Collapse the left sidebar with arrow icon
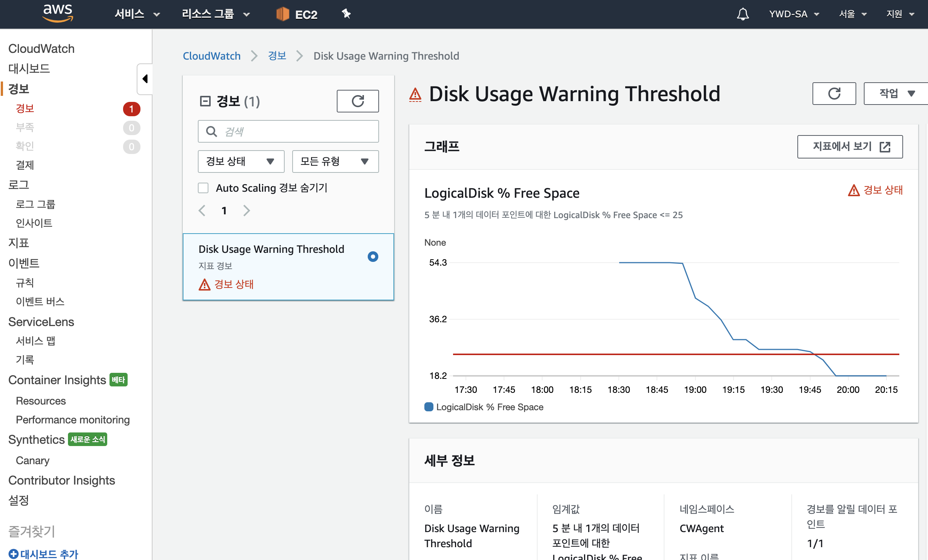The image size is (928, 560). [x=145, y=79]
